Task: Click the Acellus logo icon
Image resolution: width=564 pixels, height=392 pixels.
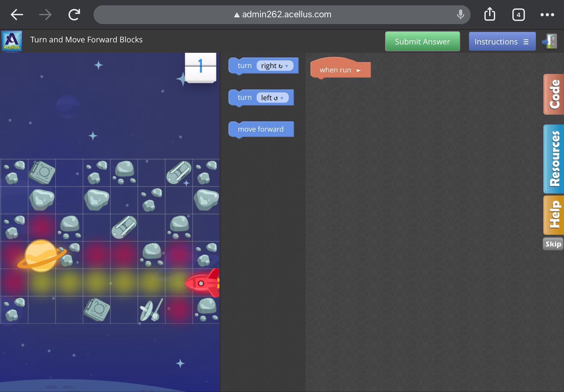Action: point(12,41)
